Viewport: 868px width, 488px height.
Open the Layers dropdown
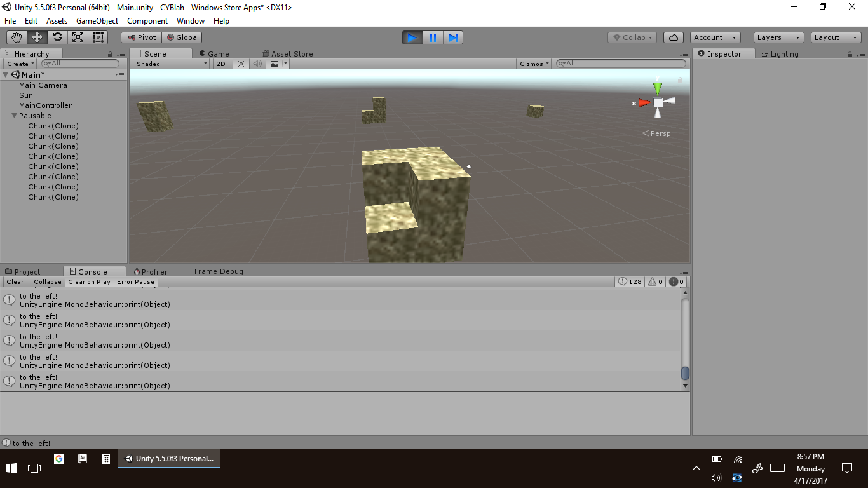[778, 37]
